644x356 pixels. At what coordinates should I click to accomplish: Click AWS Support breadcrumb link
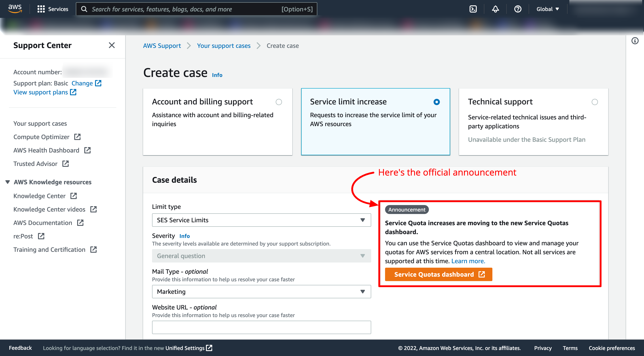[x=162, y=46]
